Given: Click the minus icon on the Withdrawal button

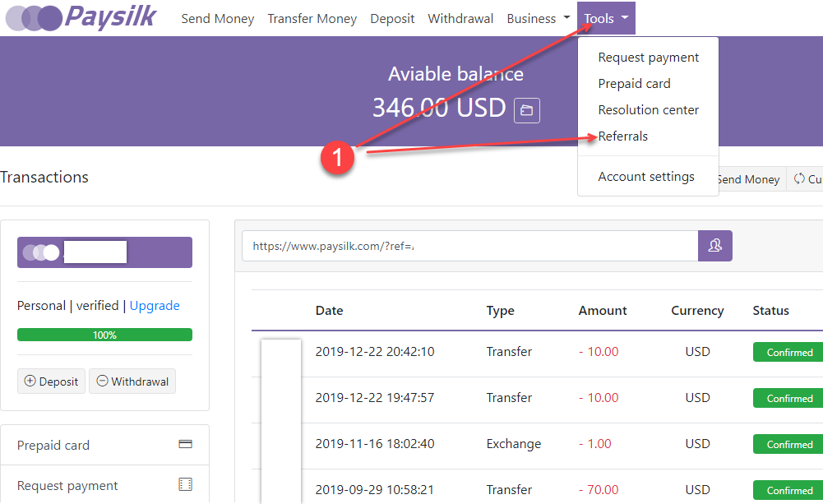Looking at the screenshot, I should coord(102,381).
